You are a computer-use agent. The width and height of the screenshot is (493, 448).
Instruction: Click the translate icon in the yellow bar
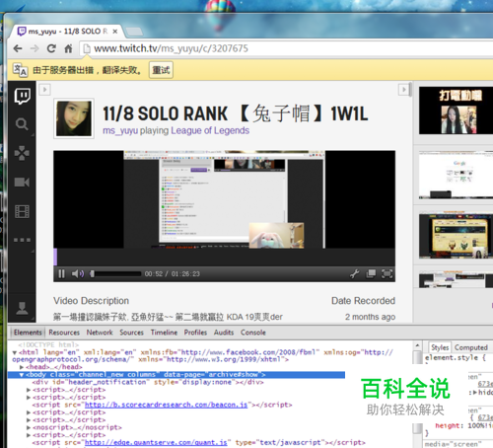[x=20, y=70]
